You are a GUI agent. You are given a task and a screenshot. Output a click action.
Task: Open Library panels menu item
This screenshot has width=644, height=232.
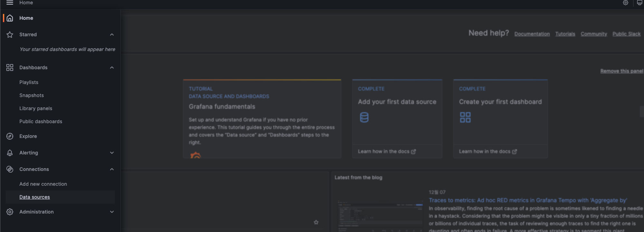[x=36, y=108]
